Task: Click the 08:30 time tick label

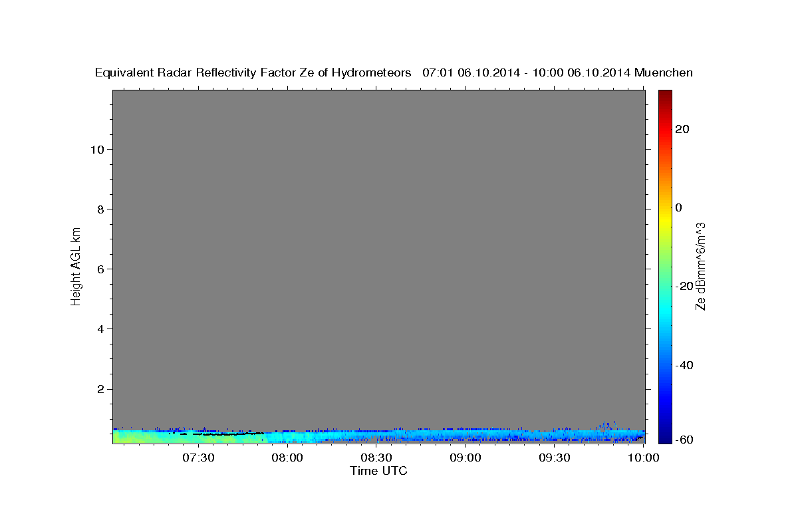Action: 376,458
